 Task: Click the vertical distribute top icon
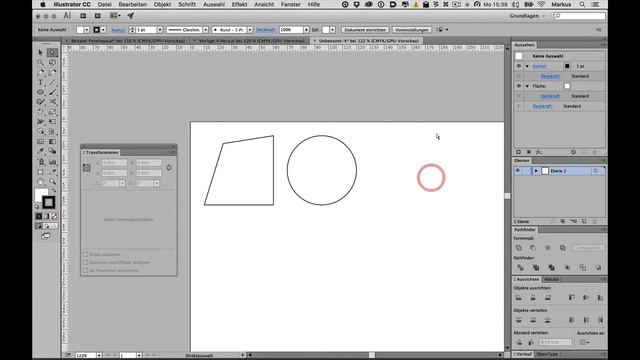tap(518, 320)
